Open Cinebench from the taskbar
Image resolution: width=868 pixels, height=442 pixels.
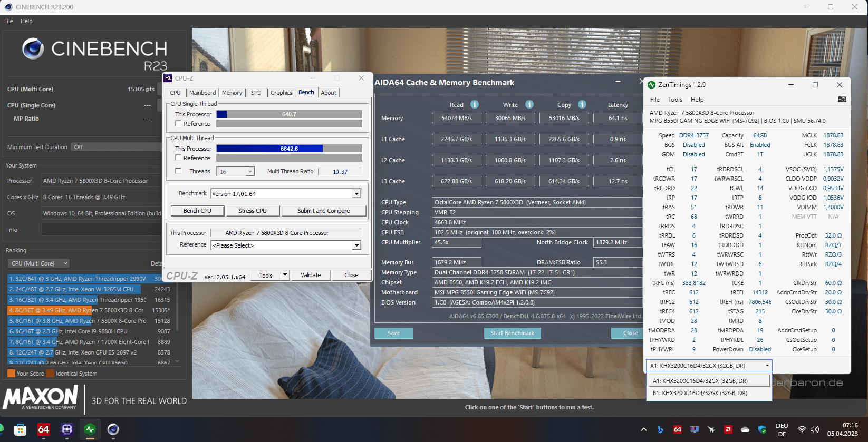(x=113, y=429)
